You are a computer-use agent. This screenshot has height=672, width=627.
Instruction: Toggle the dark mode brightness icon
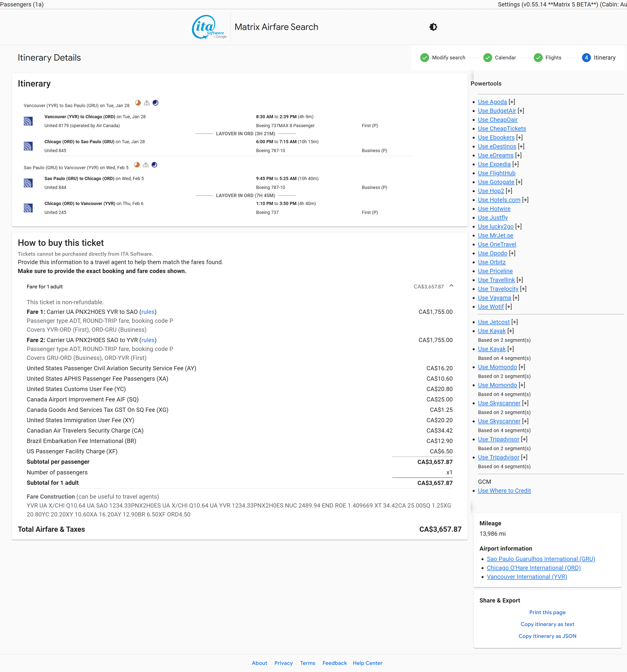(x=433, y=27)
